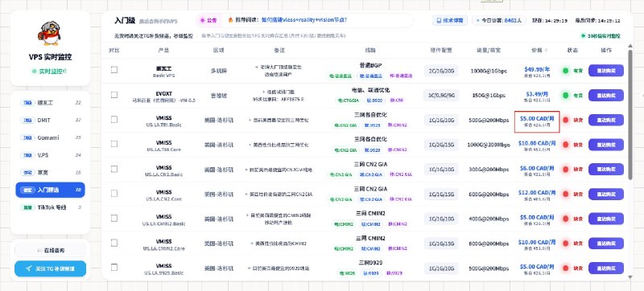Click the purchase button for US.LA.CMIN2.Core
Viewport: 644px width, 291px height.
606,243
